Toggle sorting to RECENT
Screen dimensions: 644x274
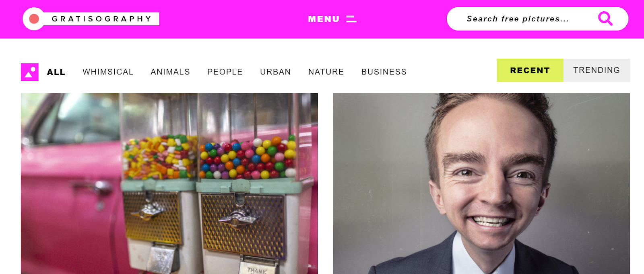[530, 70]
